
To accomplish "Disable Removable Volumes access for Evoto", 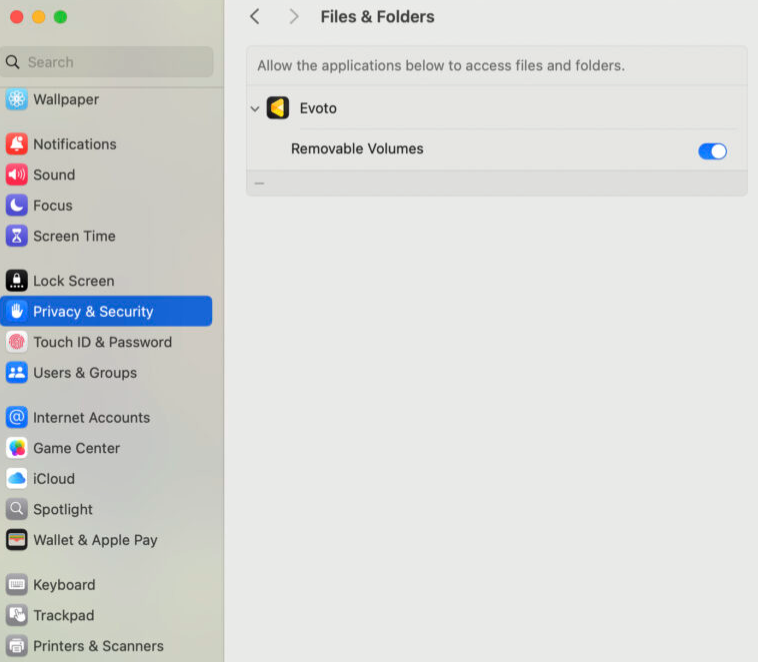I will (x=712, y=151).
